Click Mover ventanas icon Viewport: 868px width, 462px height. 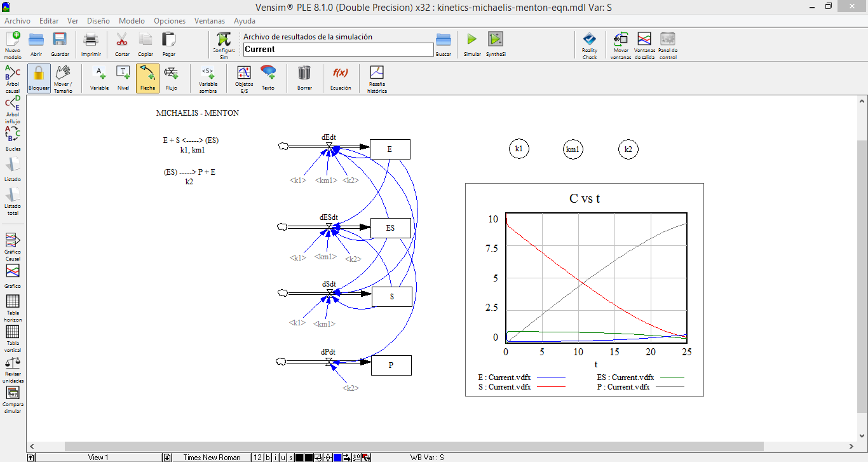(621, 45)
